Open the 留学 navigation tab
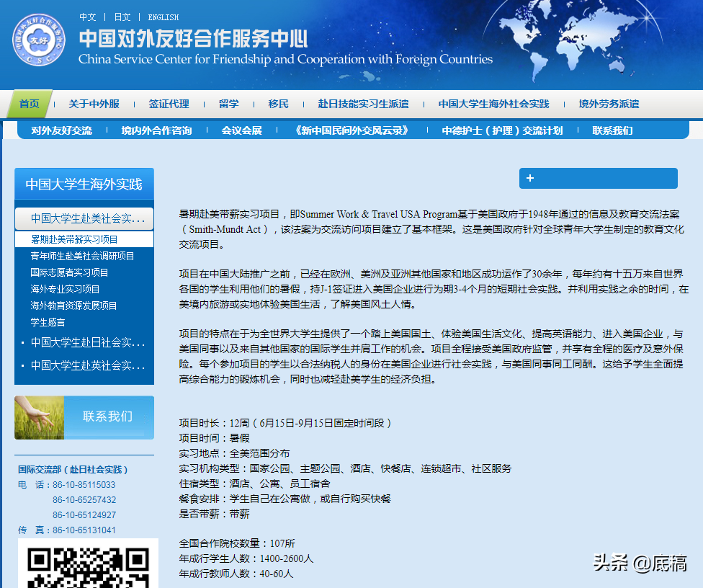The width and height of the screenshot is (703, 588). tap(228, 103)
